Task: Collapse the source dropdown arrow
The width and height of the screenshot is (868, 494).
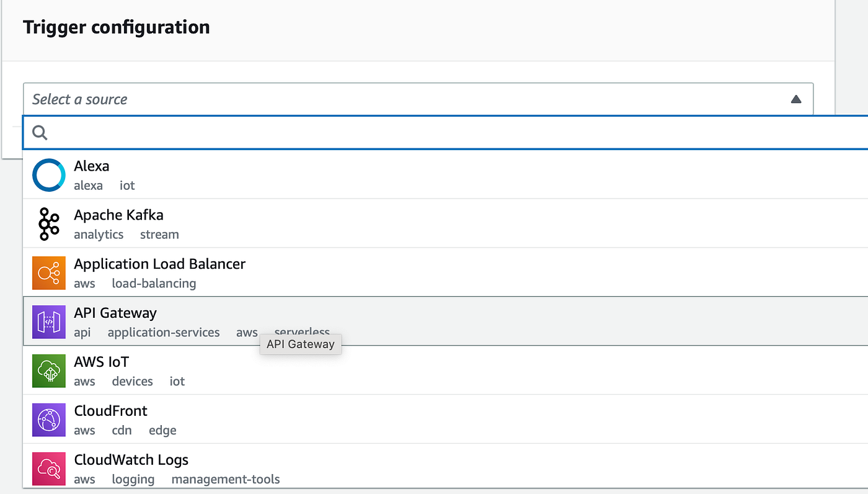Action: (x=796, y=99)
